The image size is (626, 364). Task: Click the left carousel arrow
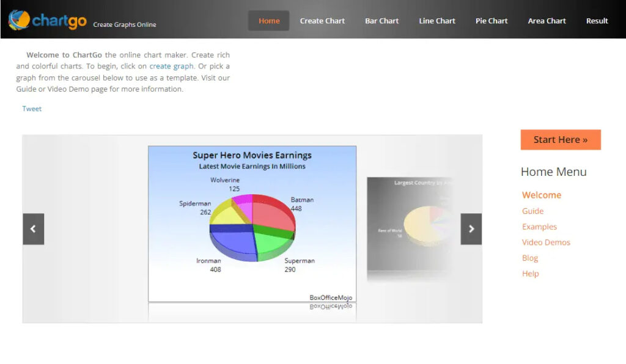click(33, 228)
